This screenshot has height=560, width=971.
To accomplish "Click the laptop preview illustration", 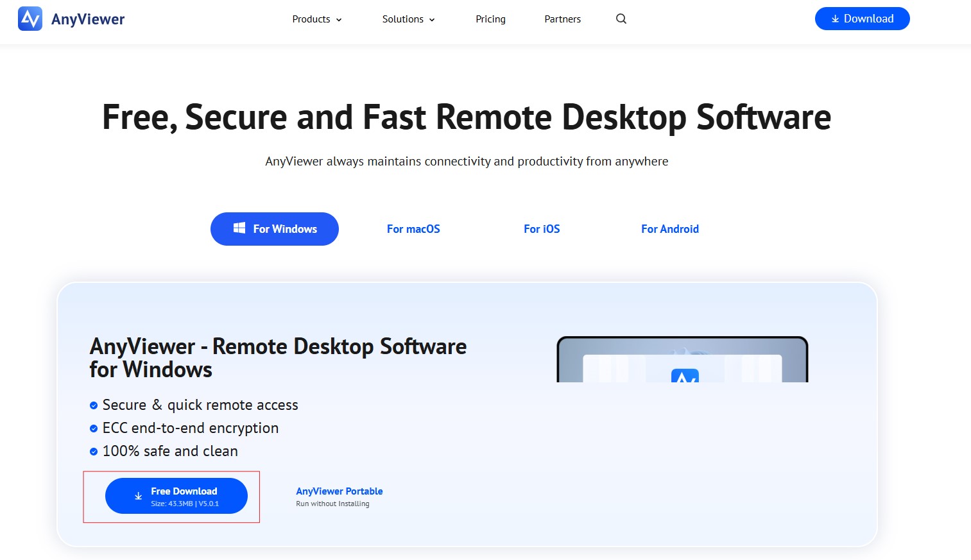I will (x=682, y=360).
